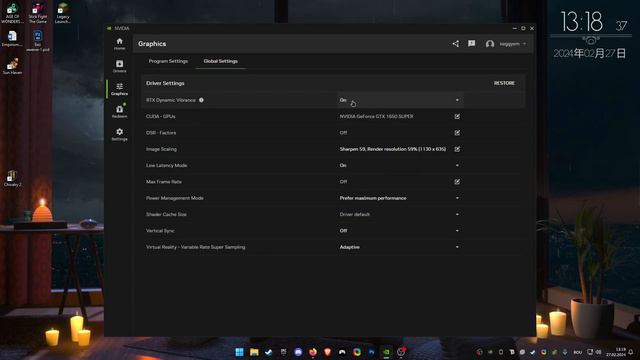
Task: Click the 'Driver Settings' heading text
Action: tap(165, 83)
